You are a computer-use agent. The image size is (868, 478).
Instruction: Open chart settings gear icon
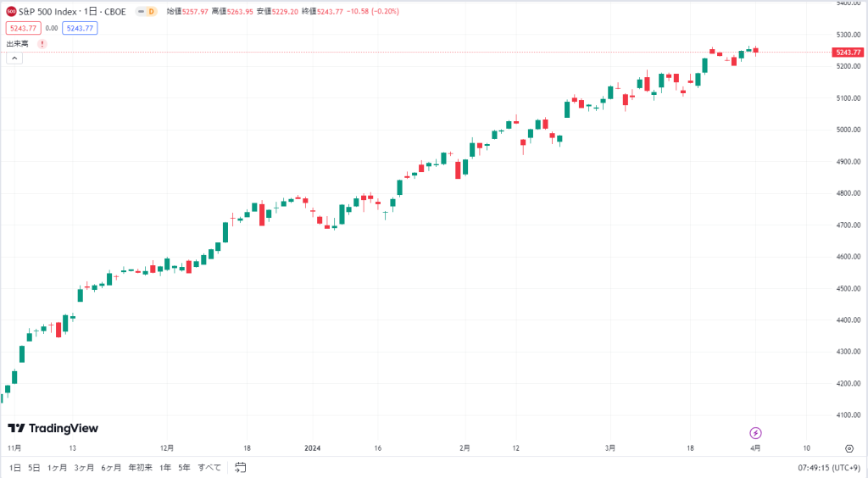coord(849,448)
